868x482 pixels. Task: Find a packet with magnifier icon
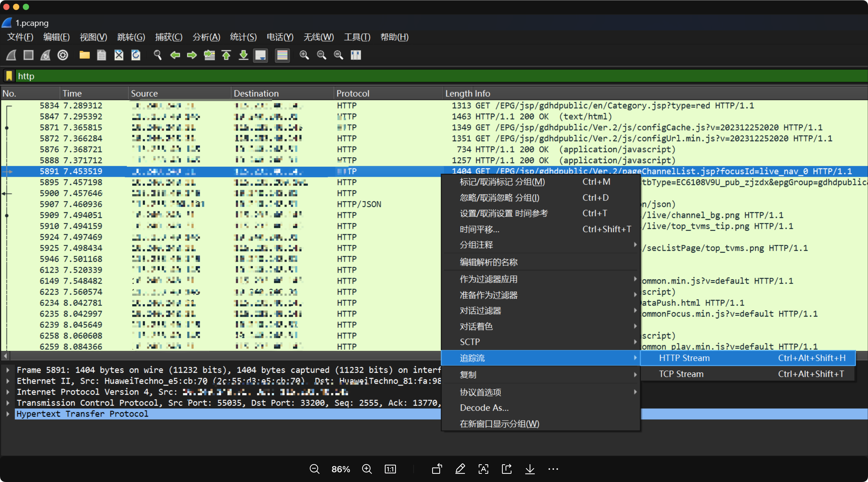[x=157, y=55]
